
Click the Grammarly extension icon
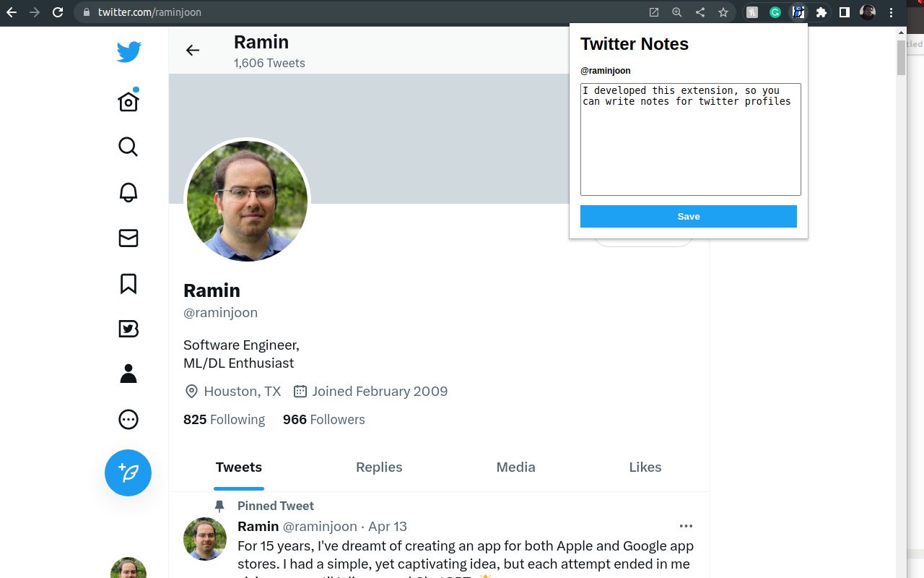pyautogui.click(x=775, y=12)
